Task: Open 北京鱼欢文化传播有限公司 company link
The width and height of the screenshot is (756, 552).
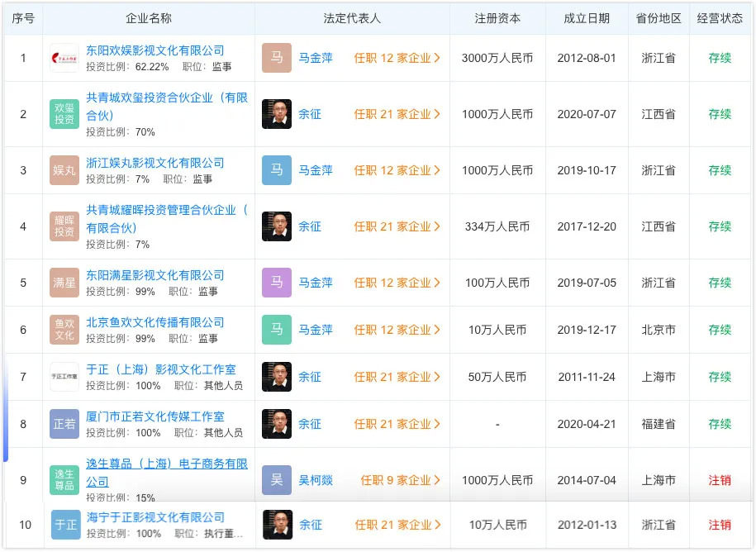Action: tap(155, 322)
